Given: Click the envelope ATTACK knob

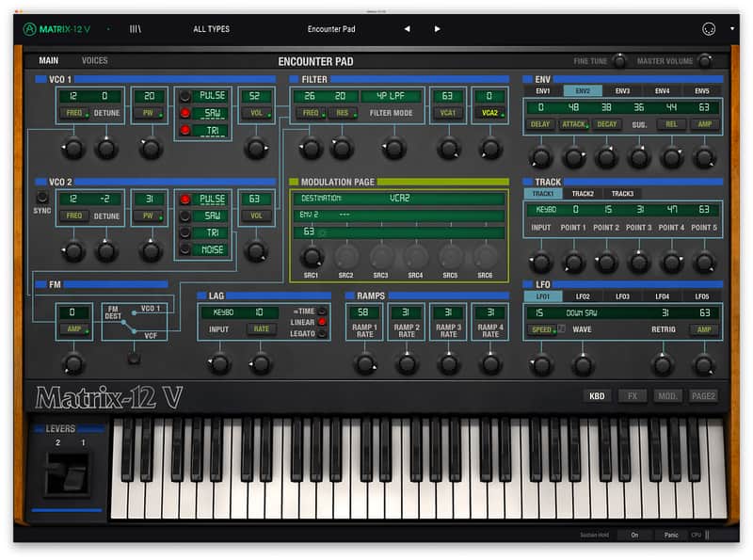Looking at the screenshot, I should pos(574,157).
